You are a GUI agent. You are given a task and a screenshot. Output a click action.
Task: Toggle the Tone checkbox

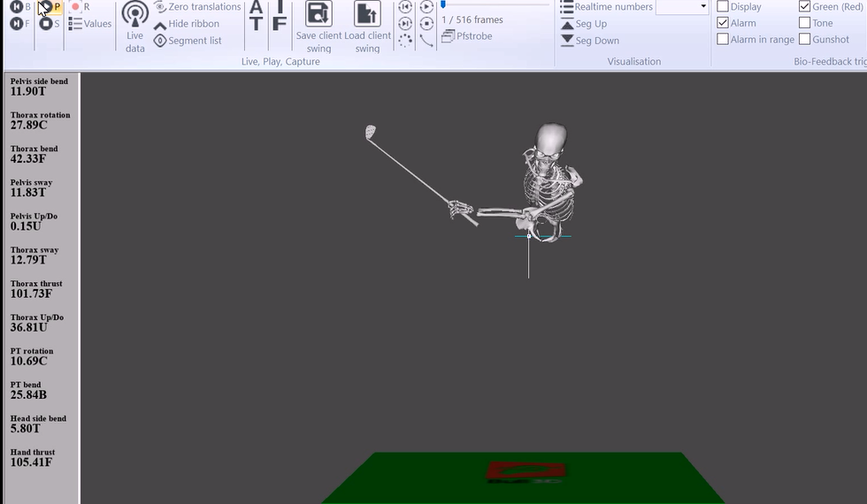[804, 23]
